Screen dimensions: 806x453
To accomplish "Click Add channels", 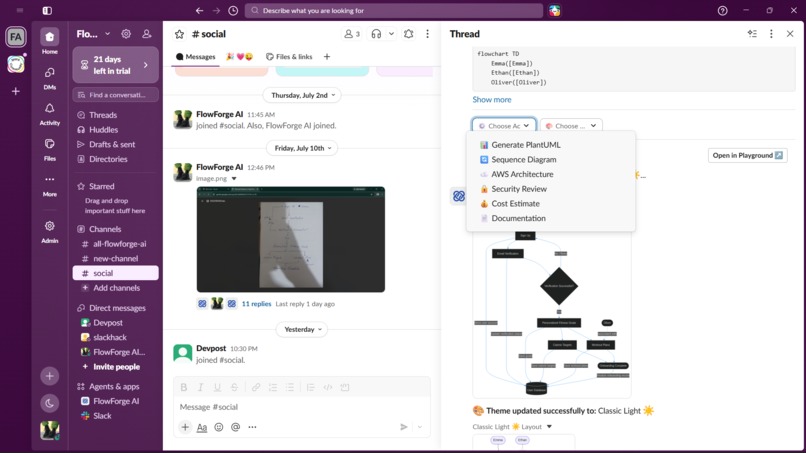I will tap(116, 288).
